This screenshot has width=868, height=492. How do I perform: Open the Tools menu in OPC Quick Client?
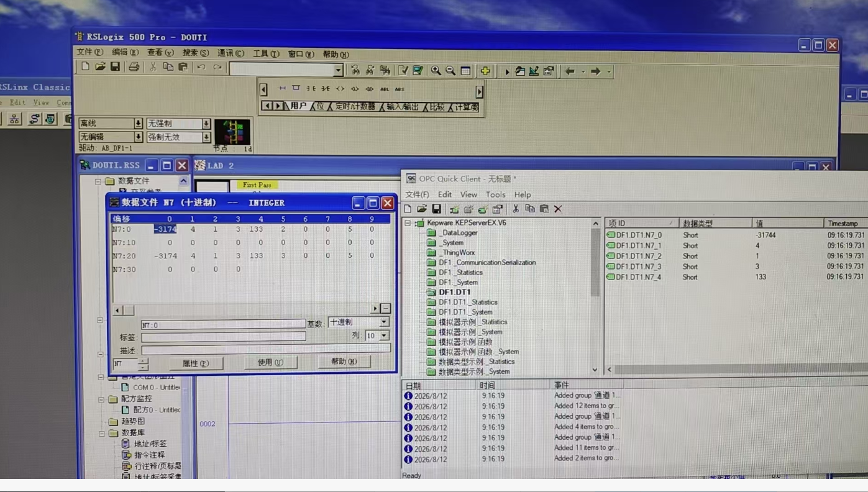click(495, 194)
